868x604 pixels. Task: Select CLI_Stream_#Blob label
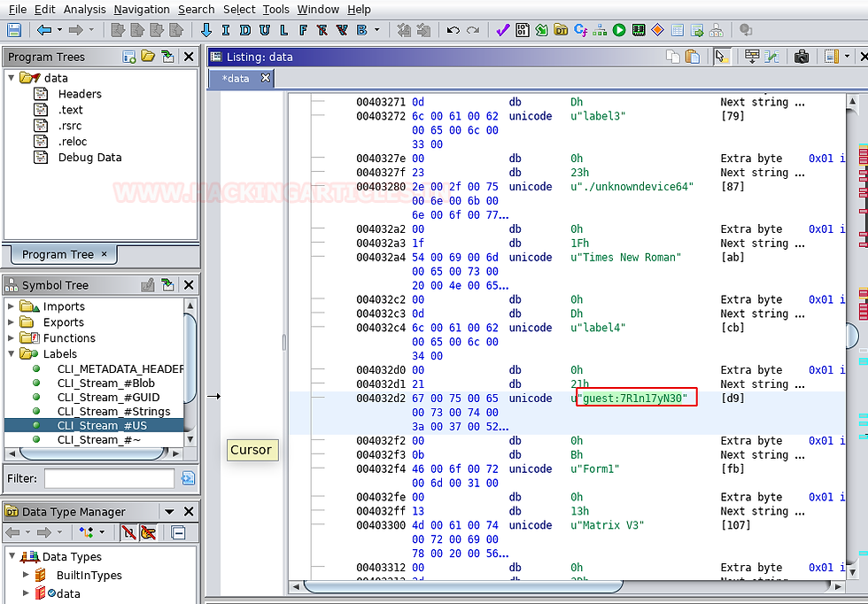click(x=105, y=383)
